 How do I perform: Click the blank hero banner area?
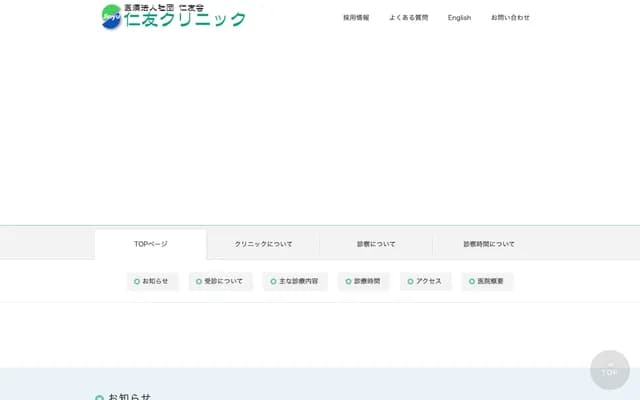click(x=320, y=130)
